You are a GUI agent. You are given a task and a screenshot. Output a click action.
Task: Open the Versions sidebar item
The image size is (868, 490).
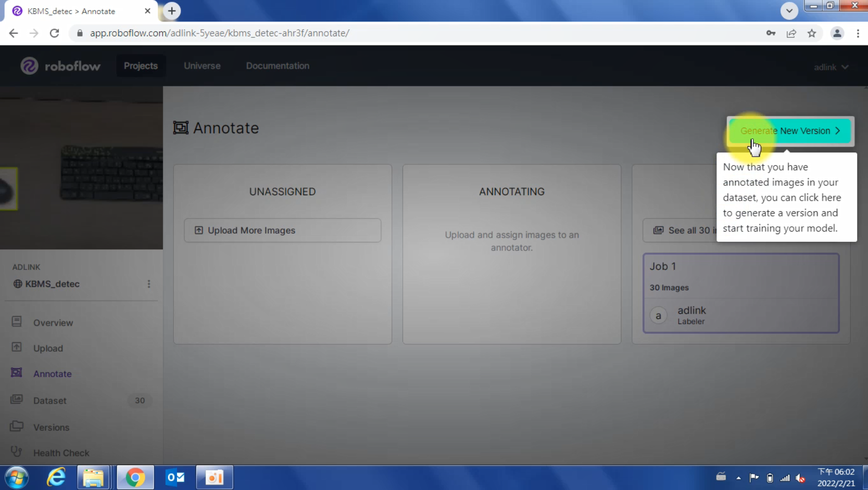point(51,427)
